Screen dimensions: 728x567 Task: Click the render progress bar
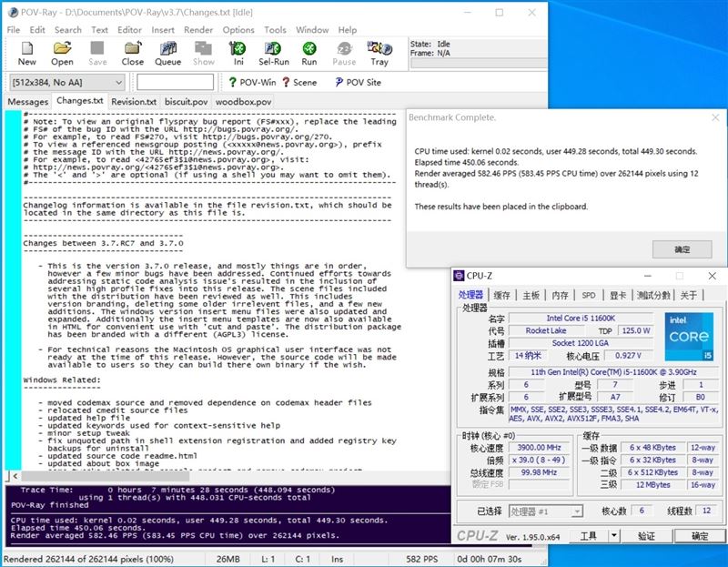coord(479,64)
